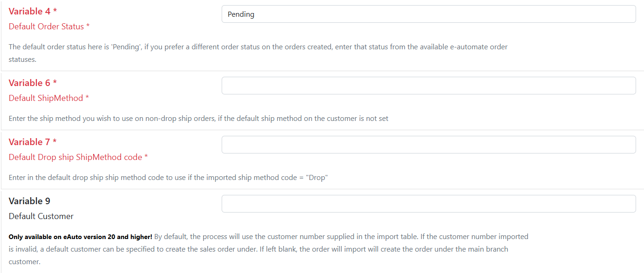644x273 pixels.
Task: Click the black Default Customer label
Action: point(41,216)
